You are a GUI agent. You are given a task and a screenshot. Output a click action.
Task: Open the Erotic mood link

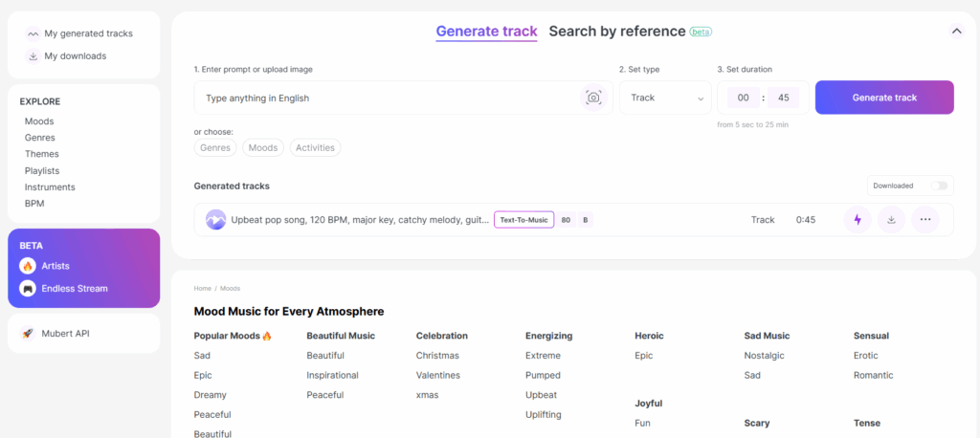pos(865,356)
